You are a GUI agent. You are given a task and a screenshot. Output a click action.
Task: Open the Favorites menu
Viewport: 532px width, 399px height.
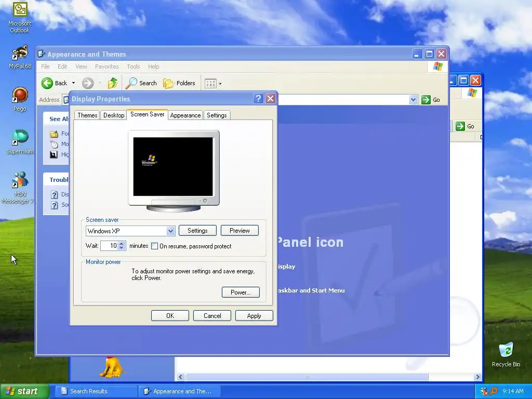click(x=107, y=66)
